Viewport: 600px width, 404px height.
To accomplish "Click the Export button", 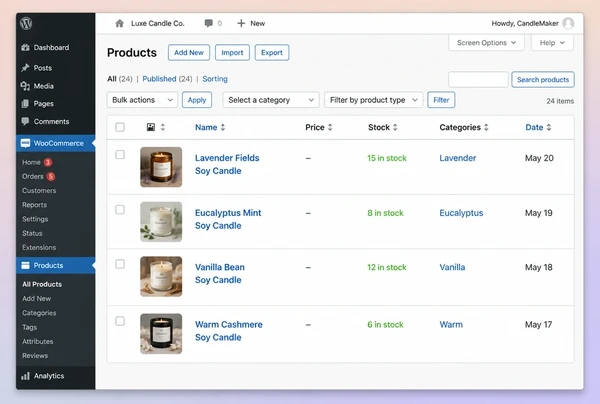I will point(272,52).
